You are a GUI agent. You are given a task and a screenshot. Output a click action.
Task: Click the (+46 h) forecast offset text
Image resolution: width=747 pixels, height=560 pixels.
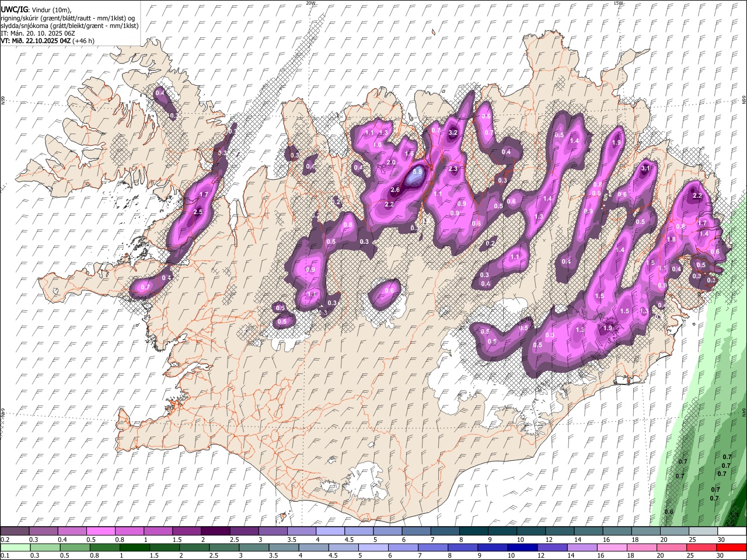84,41
